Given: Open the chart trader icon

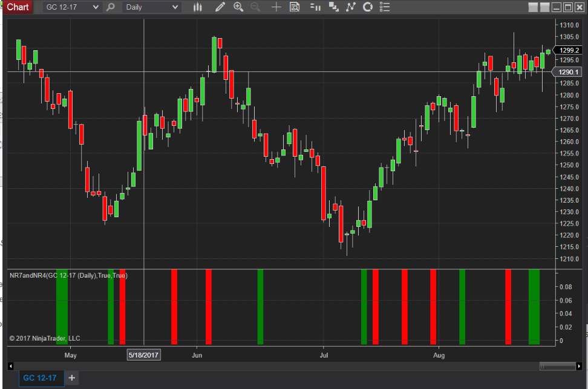Looking at the screenshot, I should click(x=315, y=7).
